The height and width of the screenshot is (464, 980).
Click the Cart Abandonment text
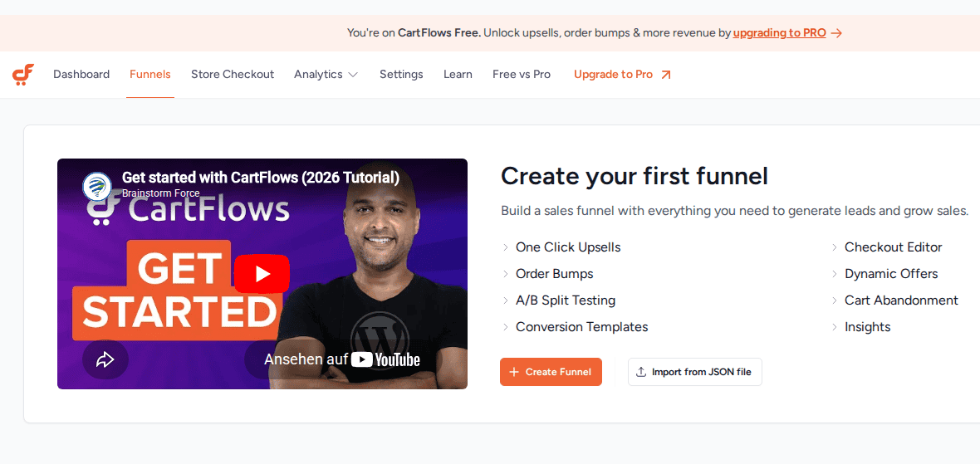pos(901,300)
